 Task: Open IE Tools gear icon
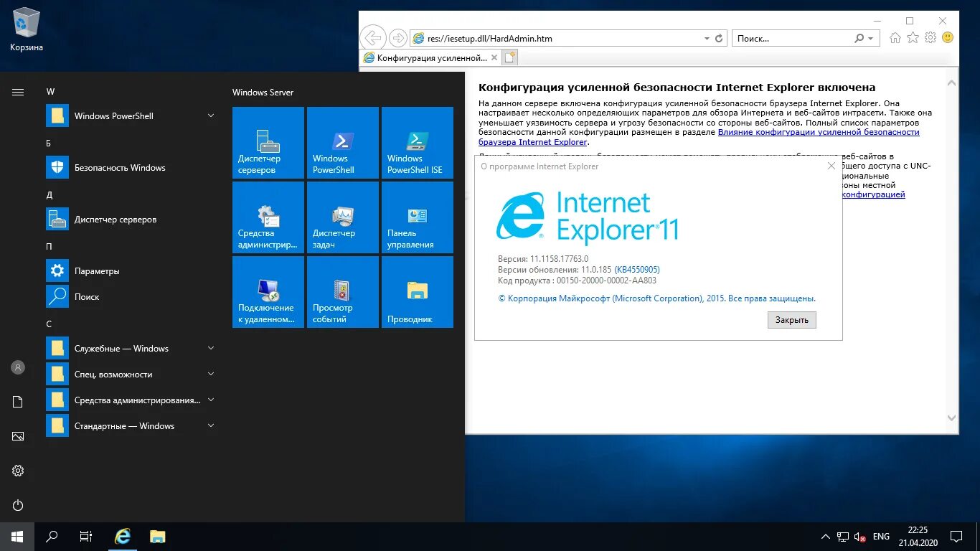930,38
